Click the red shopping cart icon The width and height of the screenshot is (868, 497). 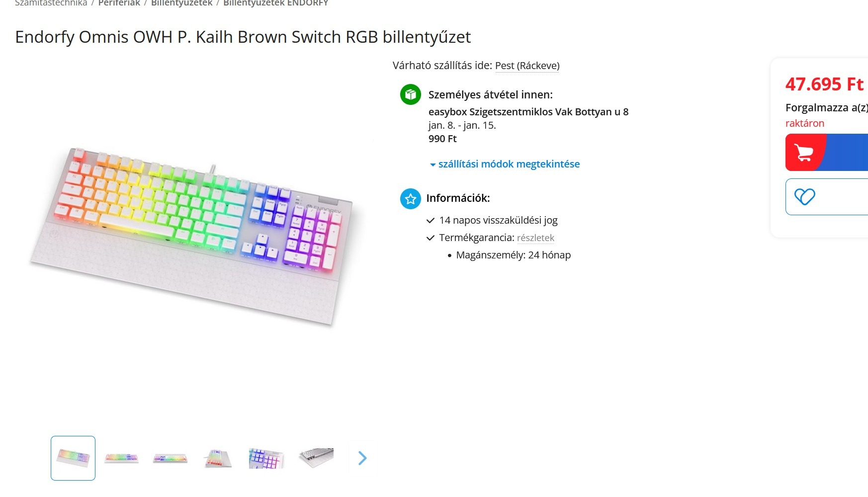pos(804,153)
